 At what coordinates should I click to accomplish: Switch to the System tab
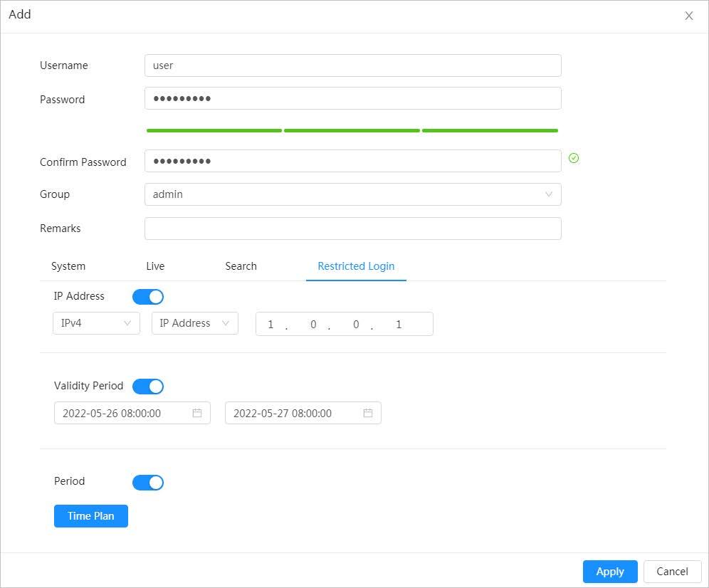point(68,266)
